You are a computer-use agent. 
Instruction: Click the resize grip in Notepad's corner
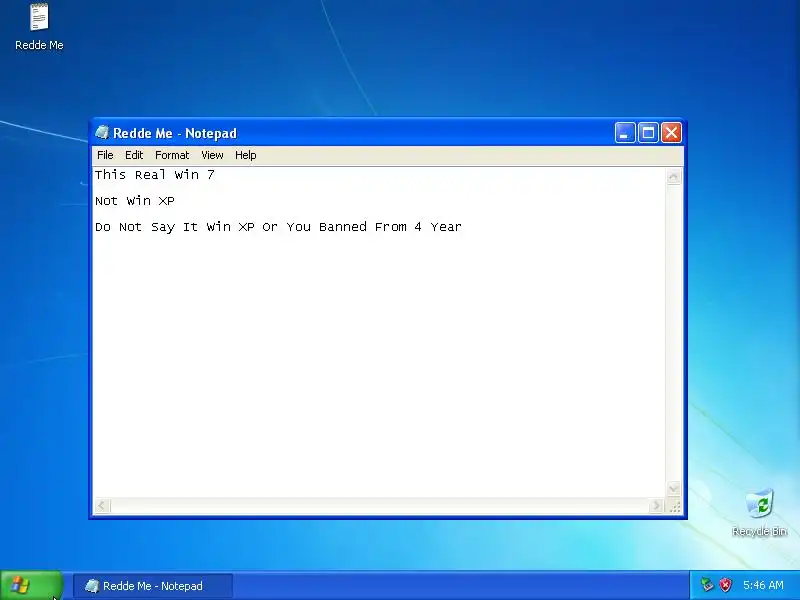point(674,506)
